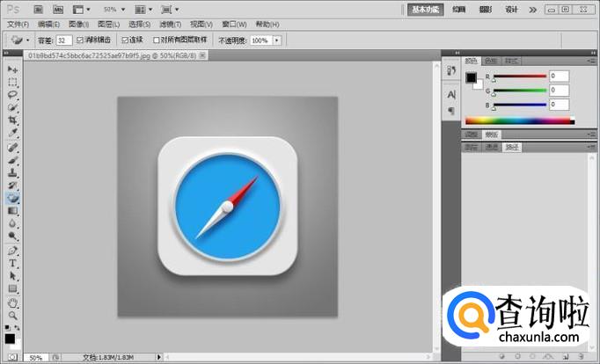Screen dimensions: 600x364
Task: Select the Lasso tool
Action: (12, 94)
